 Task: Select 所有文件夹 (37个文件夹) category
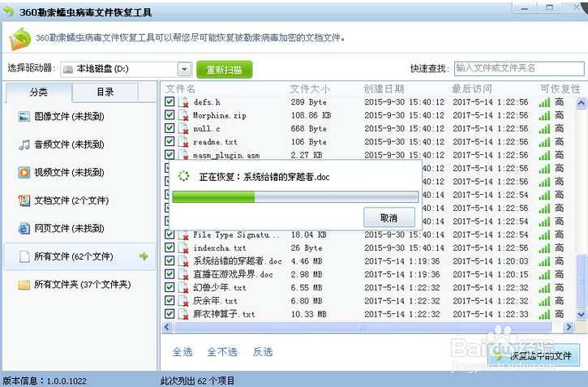coord(75,285)
